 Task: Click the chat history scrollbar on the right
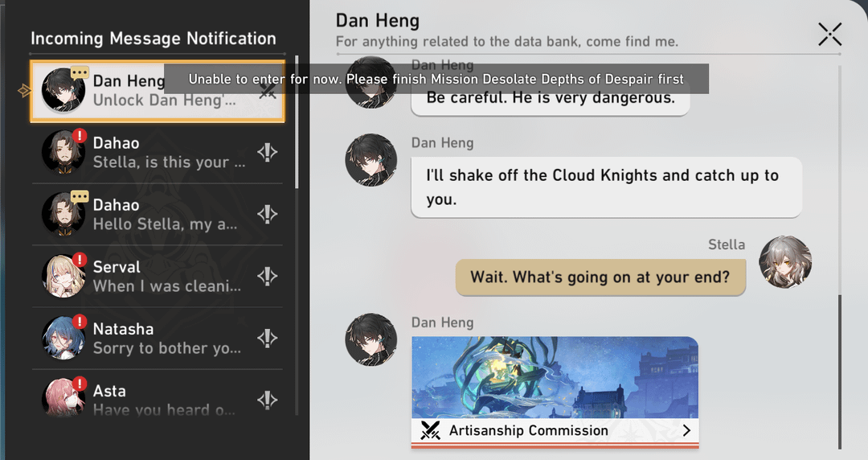[839, 372]
